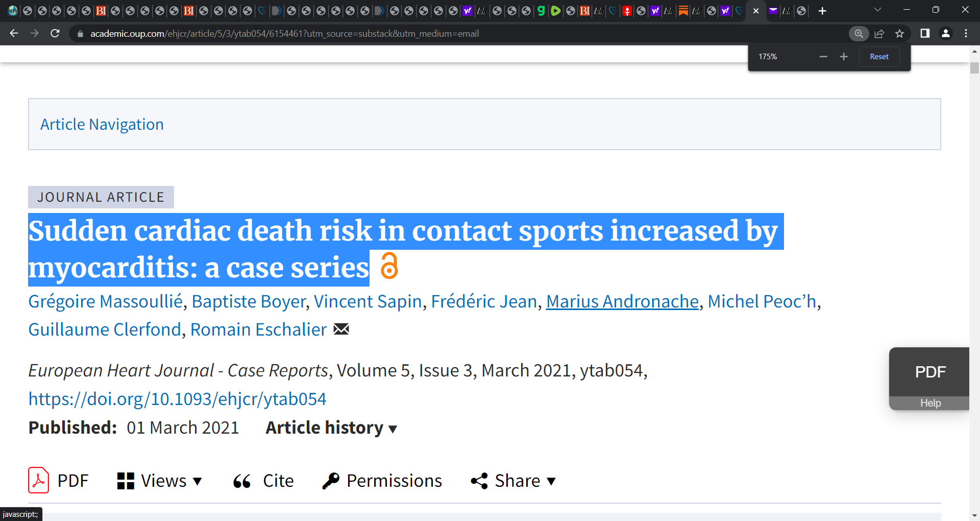Click the vertical scrollbar thumb
The height and width of the screenshot is (521, 980).
974,68
